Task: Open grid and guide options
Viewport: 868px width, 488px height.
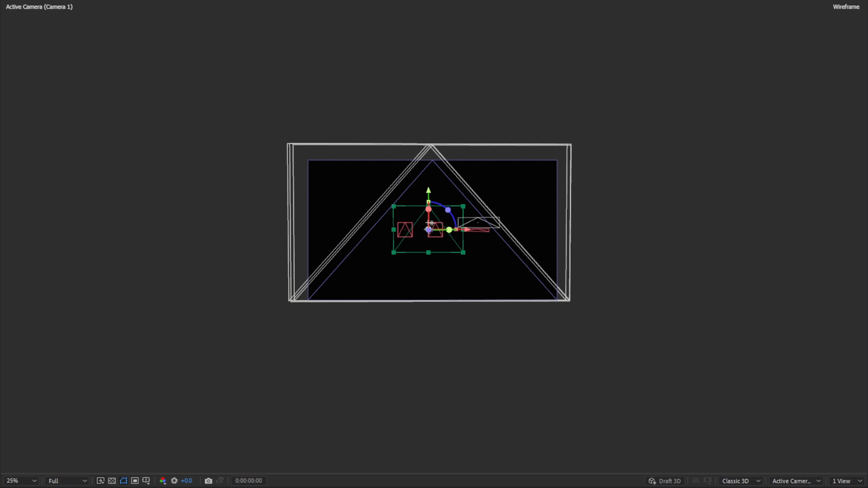Action: tap(146, 481)
